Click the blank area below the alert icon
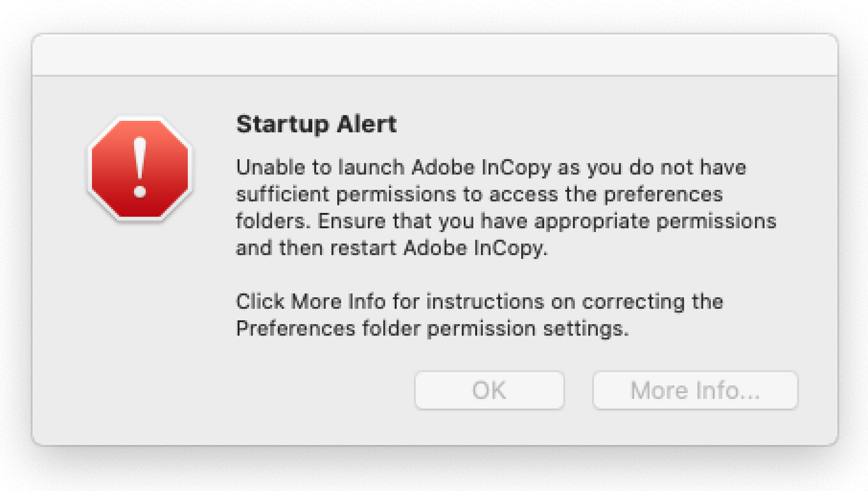Screen dimensions: 868x491 [140, 312]
